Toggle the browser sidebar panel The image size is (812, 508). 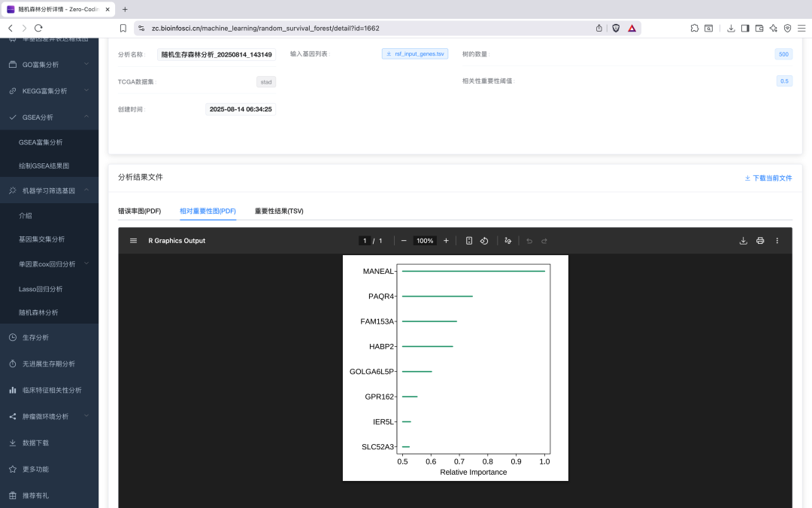coord(744,28)
